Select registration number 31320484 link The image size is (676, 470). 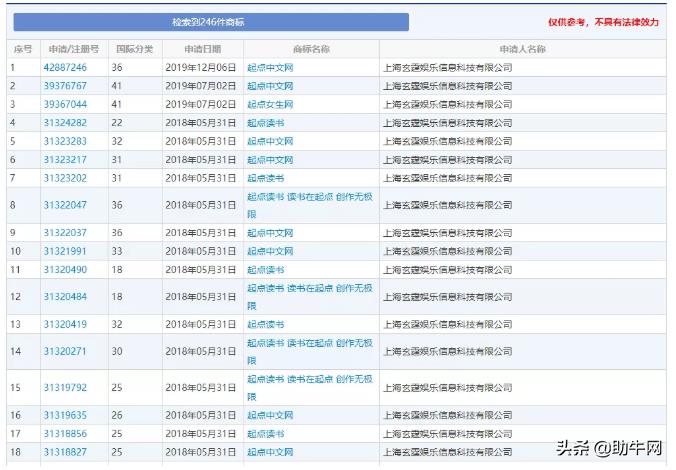65,297
